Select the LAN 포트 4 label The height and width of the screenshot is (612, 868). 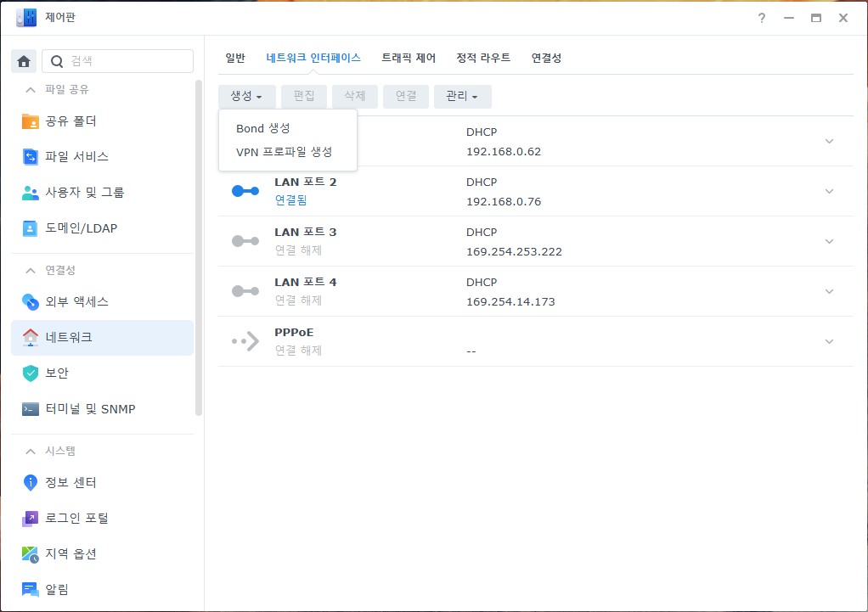(306, 283)
